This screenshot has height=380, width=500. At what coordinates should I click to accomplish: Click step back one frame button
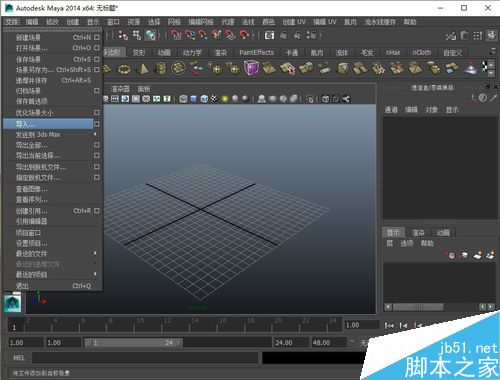(403, 325)
